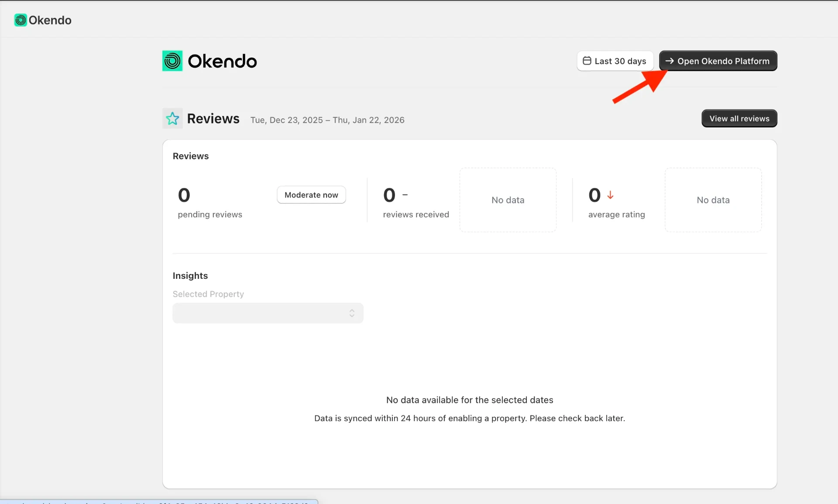The width and height of the screenshot is (838, 504).
Task: Click the red down arrow by average rating
Action: point(610,195)
